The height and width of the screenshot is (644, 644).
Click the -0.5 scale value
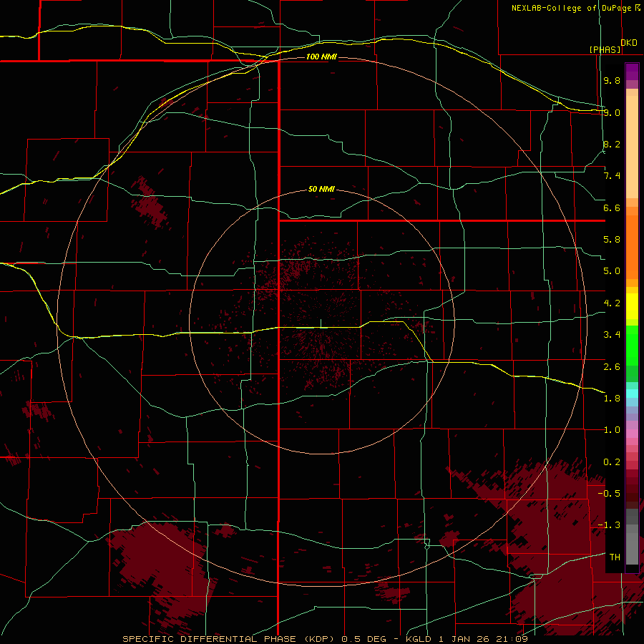point(609,494)
